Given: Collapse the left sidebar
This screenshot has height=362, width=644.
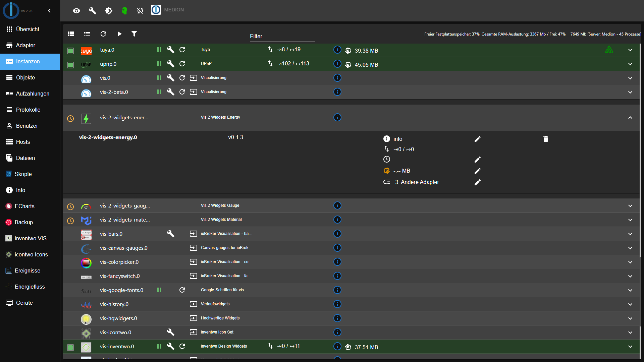Looking at the screenshot, I should tap(49, 10).
